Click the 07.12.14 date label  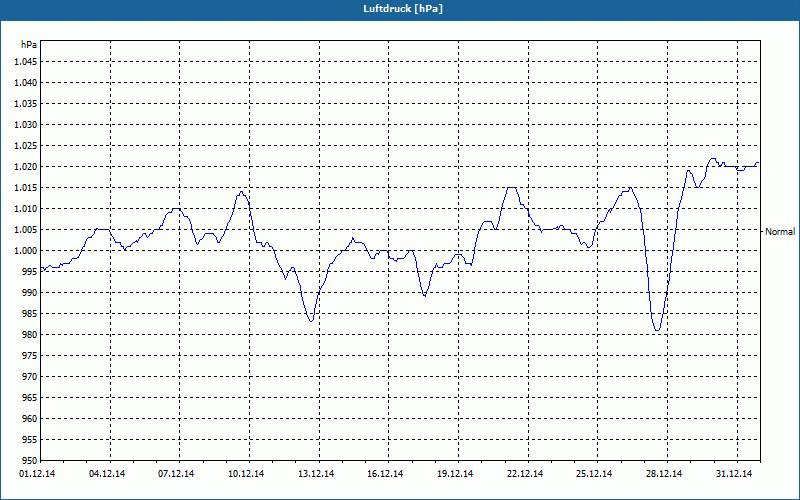(x=176, y=474)
